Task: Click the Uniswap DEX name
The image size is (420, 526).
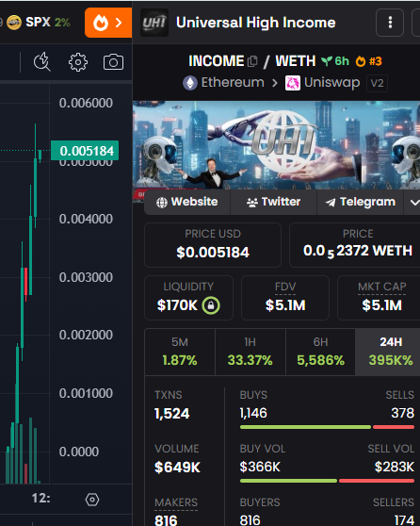Action: (331, 83)
